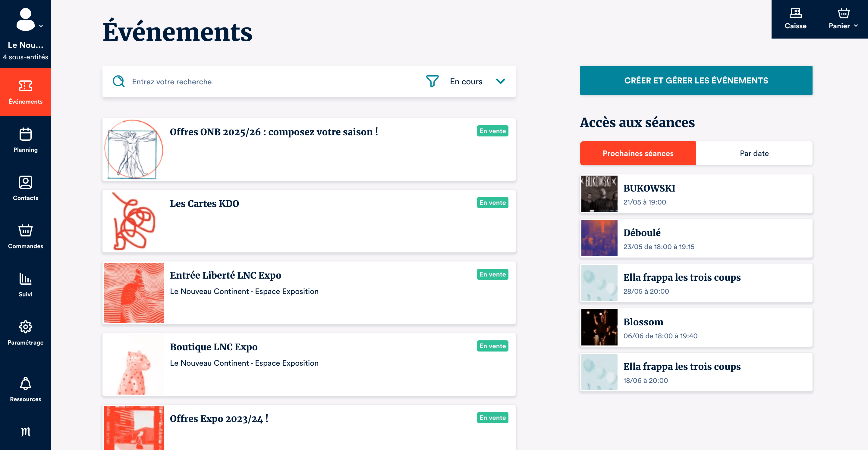
Task: Open the Déboulé session
Action: coord(696,238)
